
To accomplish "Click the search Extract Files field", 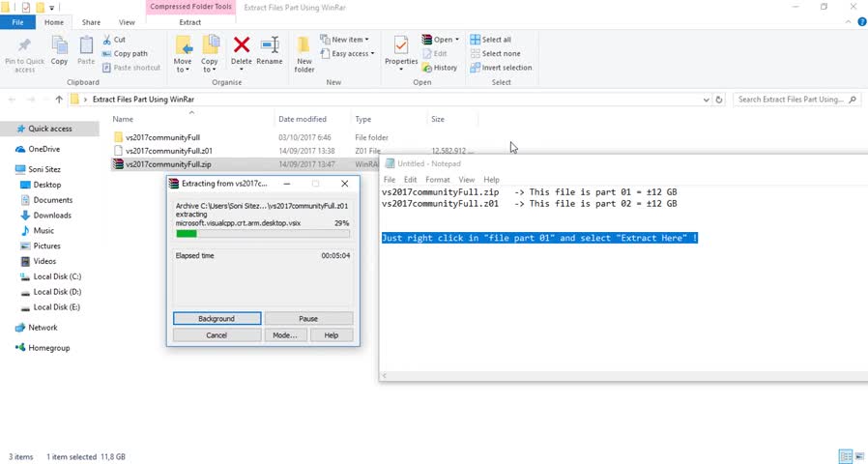I will (x=796, y=100).
